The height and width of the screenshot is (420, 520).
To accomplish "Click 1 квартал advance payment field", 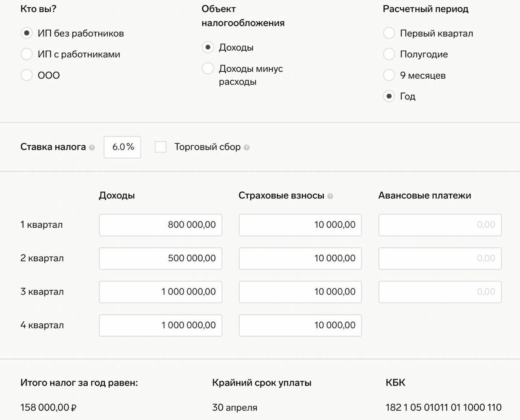I will 440,225.
